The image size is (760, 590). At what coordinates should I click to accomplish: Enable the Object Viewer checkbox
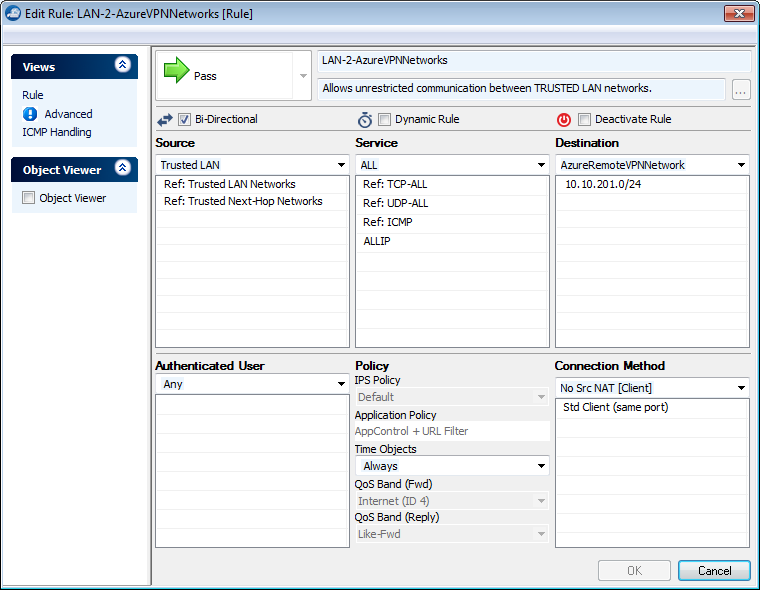[x=29, y=198]
